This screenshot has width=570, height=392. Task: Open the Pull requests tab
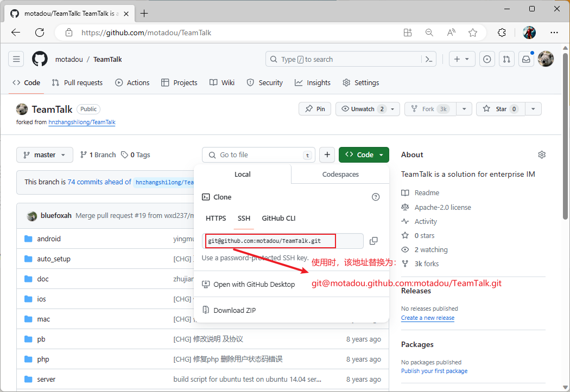[77, 83]
